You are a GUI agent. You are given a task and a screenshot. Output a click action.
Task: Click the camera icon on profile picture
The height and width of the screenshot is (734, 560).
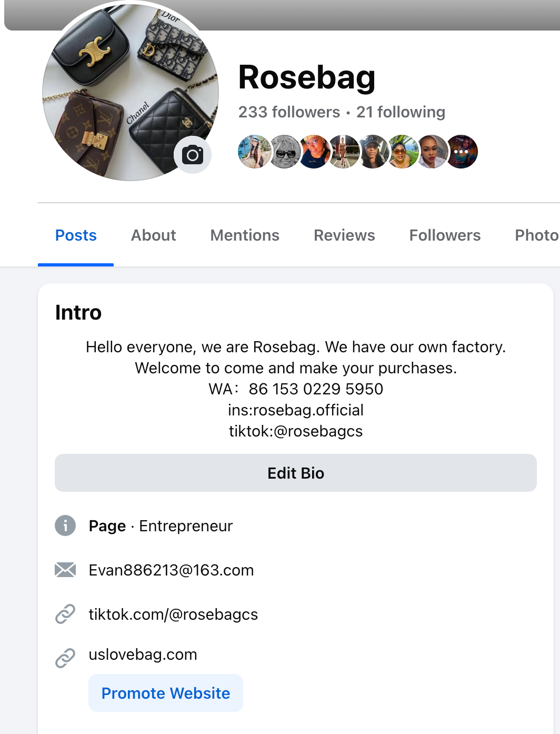point(193,155)
